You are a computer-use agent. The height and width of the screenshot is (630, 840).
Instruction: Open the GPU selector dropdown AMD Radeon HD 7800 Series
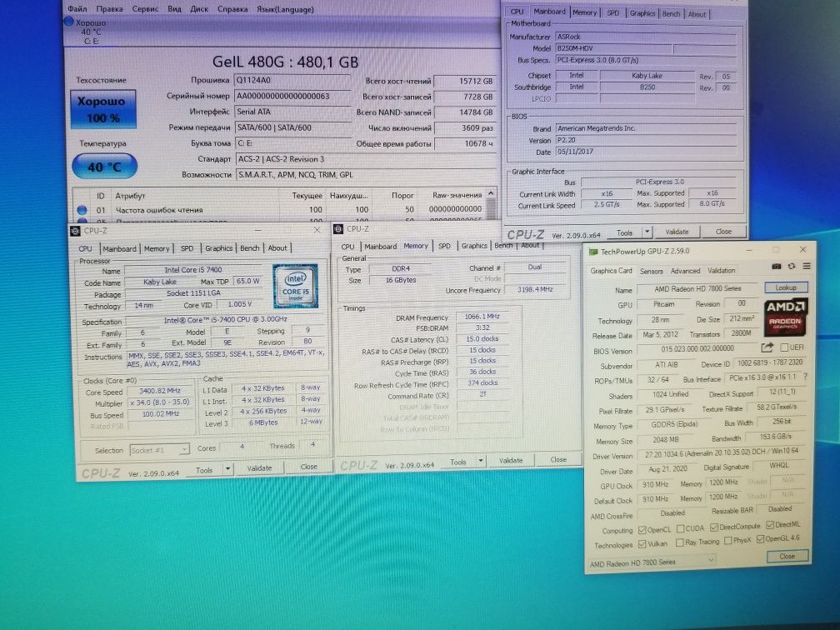652,562
